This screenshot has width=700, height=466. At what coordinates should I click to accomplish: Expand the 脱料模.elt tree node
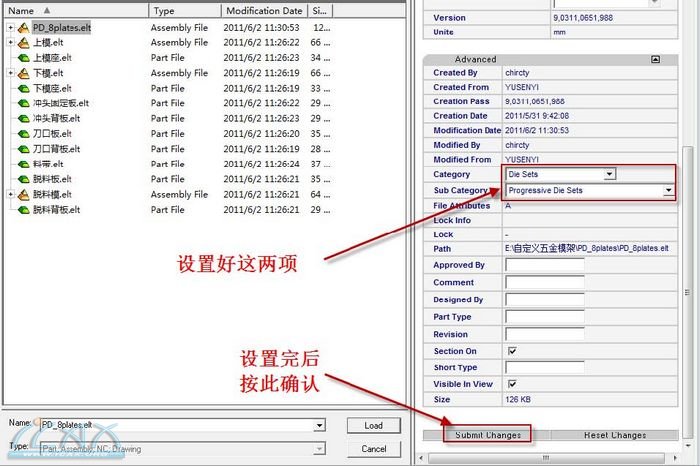pos(10,194)
